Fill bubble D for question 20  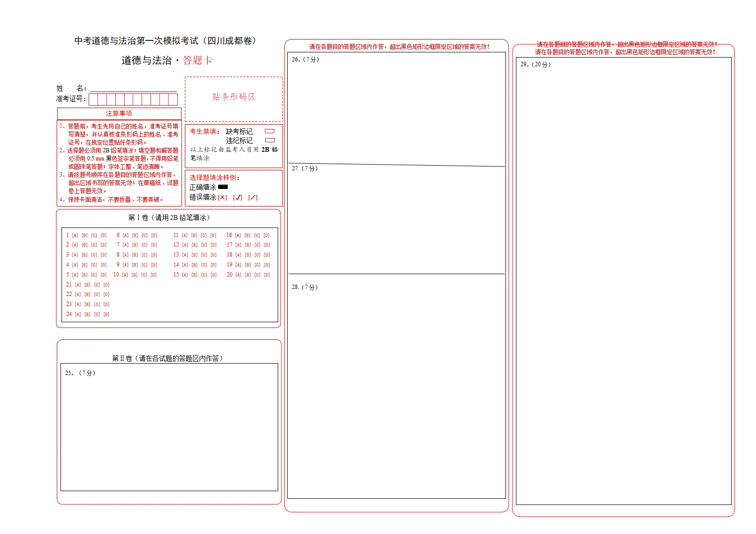click(x=267, y=275)
